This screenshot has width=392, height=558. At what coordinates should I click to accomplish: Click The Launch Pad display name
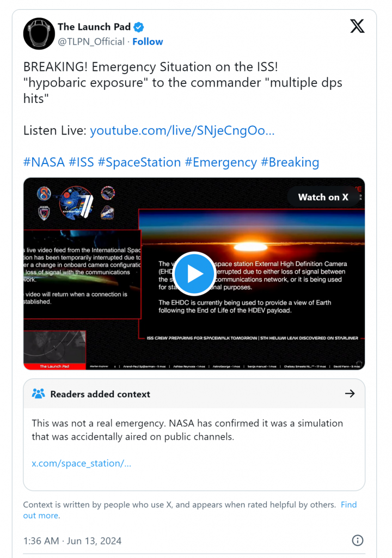(94, 27)
